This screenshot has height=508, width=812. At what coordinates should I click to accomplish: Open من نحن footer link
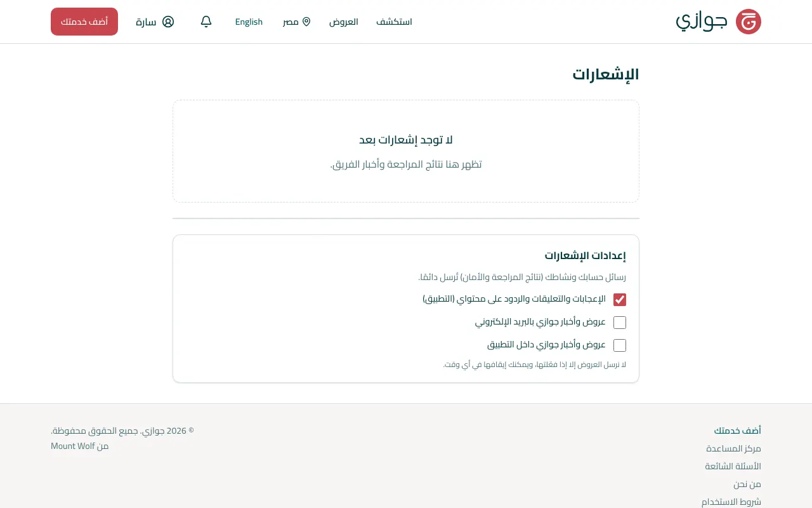pos(747,484)
